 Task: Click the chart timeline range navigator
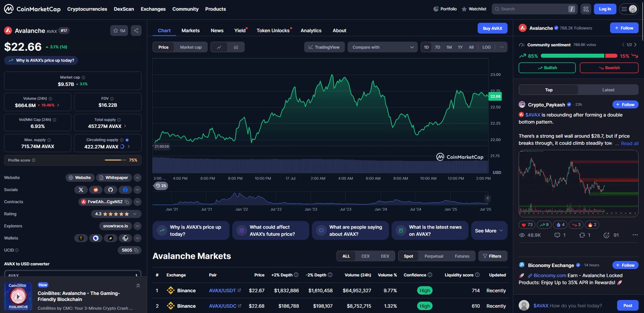(x=320, y=198)
